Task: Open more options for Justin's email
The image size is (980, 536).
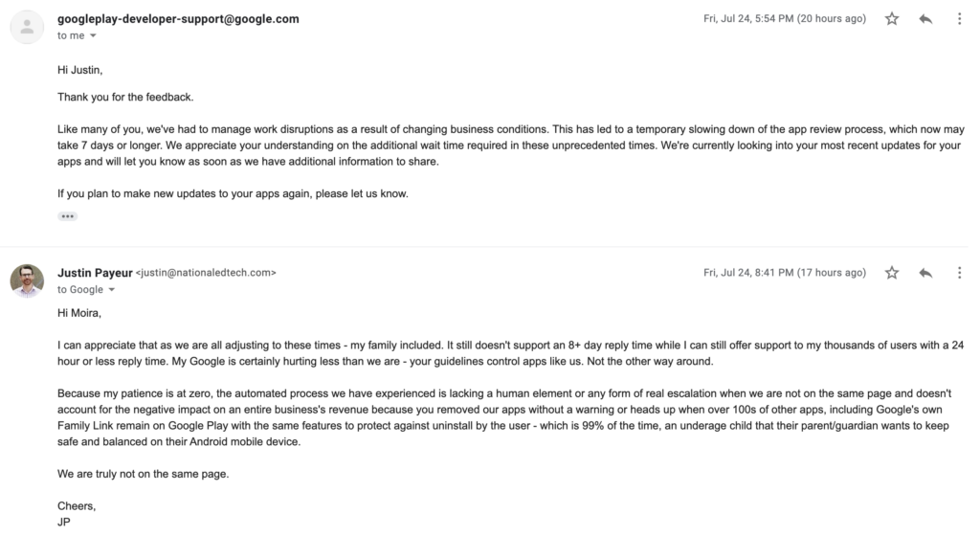Action: 960,273
